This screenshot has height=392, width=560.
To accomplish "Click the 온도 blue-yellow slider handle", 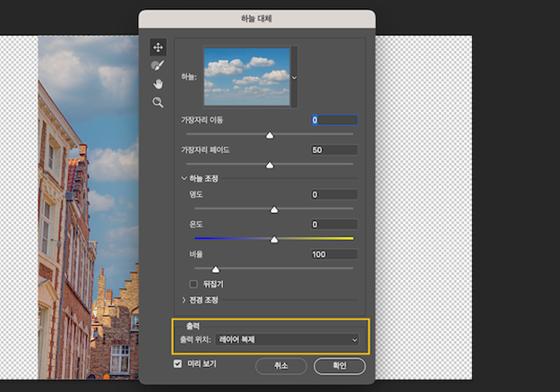I will (274, 239).
